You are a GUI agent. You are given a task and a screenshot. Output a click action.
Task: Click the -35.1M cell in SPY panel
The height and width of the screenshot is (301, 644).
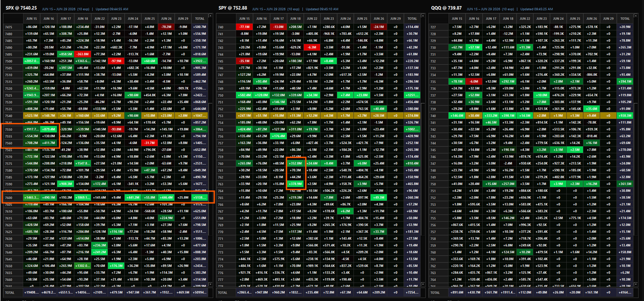point(245,61)
